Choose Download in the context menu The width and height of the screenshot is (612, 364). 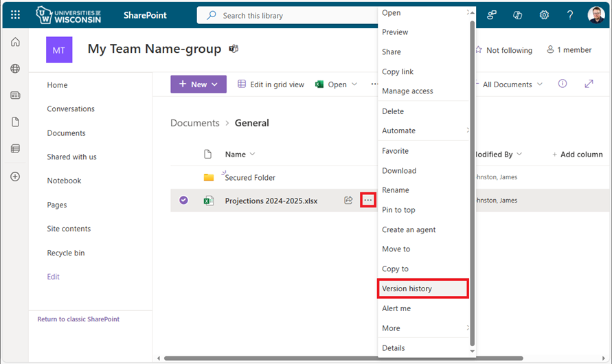pyautogui.click(x=399, y=170)
